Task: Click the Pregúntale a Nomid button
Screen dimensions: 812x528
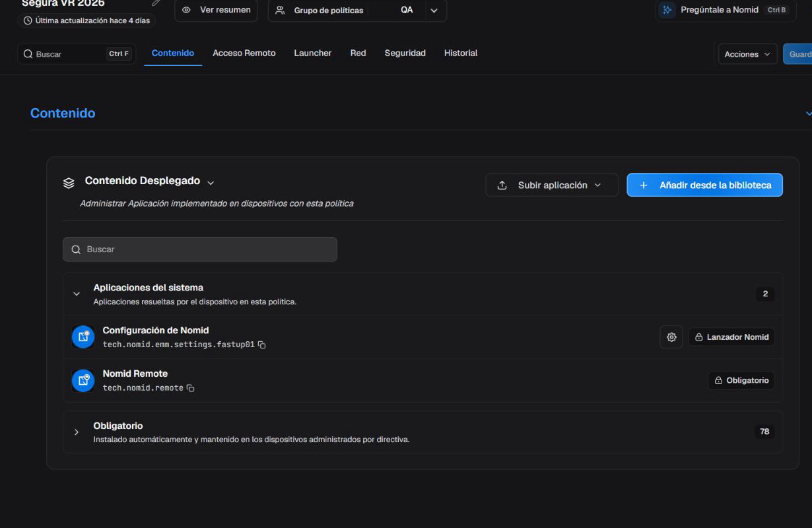Action: (x=726, y=11)
